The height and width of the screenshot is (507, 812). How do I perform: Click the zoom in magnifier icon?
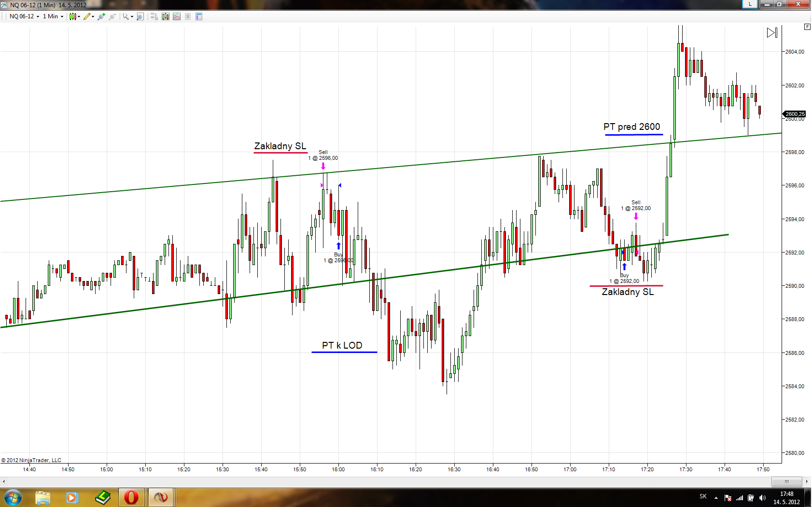click(x=101, y=16)
